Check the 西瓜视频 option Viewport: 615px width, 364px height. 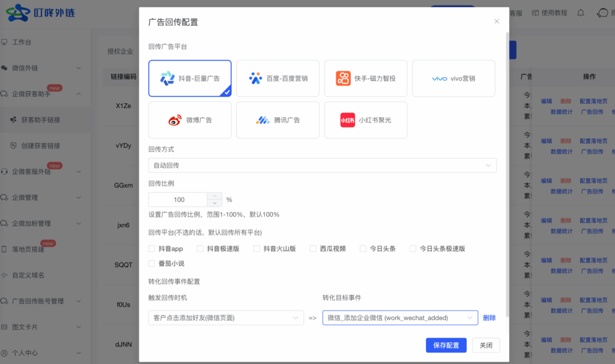tap(313, 249)
